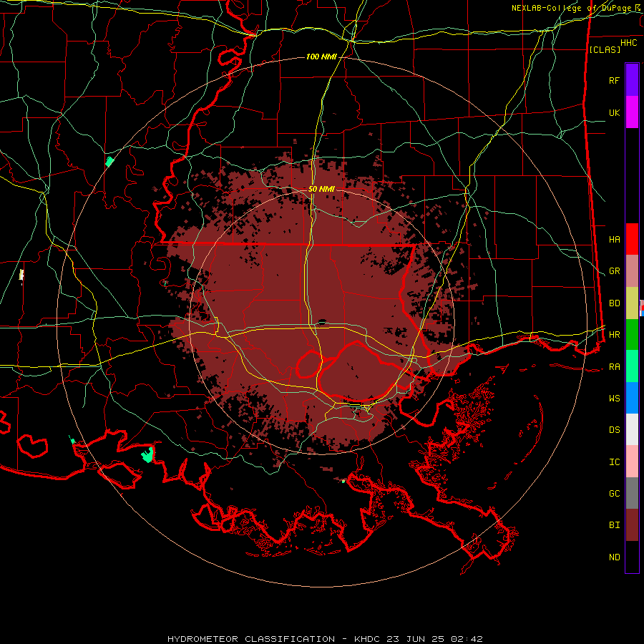Viewport: 644px width, 644px height.
Task: Click the 'WS' legend label
Action: [614, 399]
